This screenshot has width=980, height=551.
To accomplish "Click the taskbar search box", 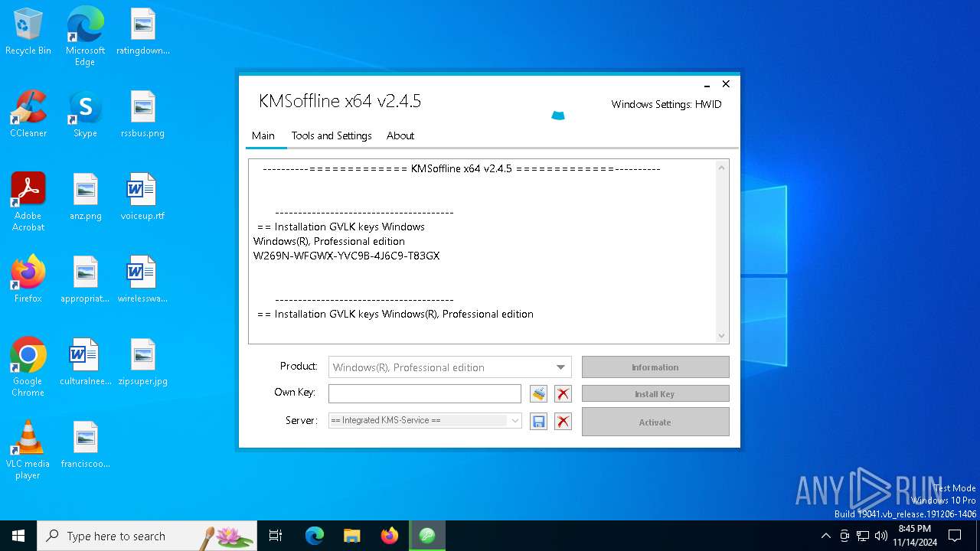I will click(x=147, y=536).
